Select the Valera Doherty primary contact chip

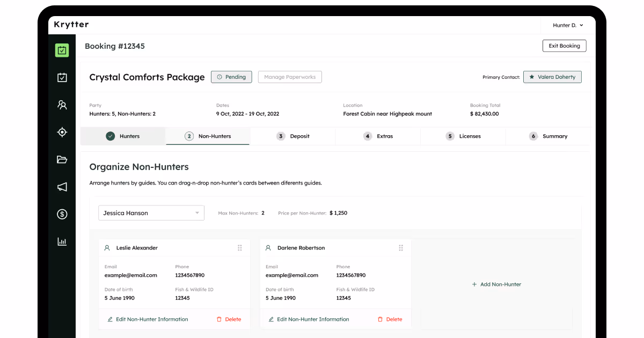pyautogui.click(x=552, y=77)
